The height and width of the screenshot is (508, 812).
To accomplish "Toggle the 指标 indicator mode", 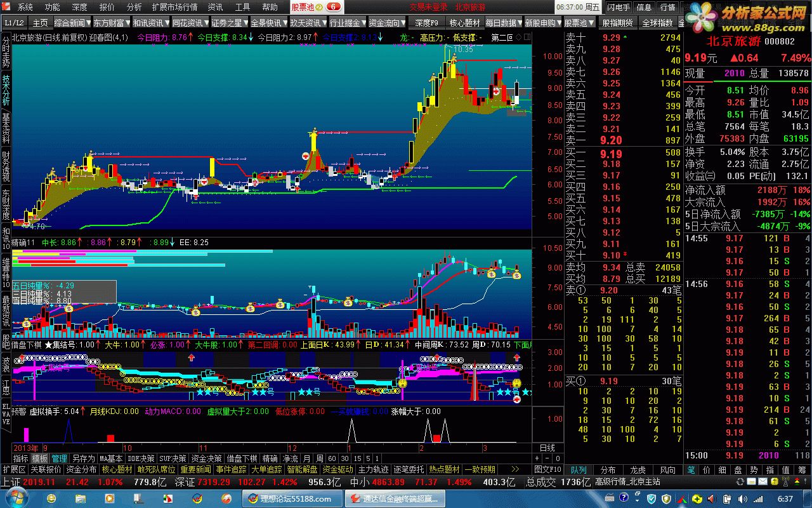I will click(21, 458).
